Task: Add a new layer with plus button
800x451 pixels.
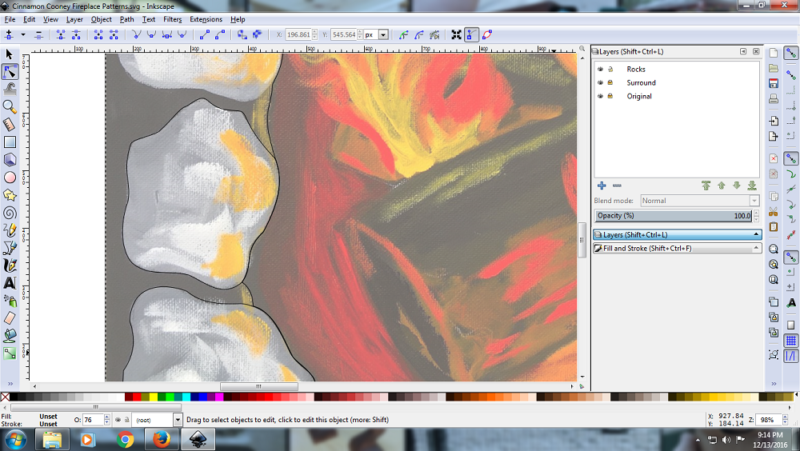Action: point(602,186)
